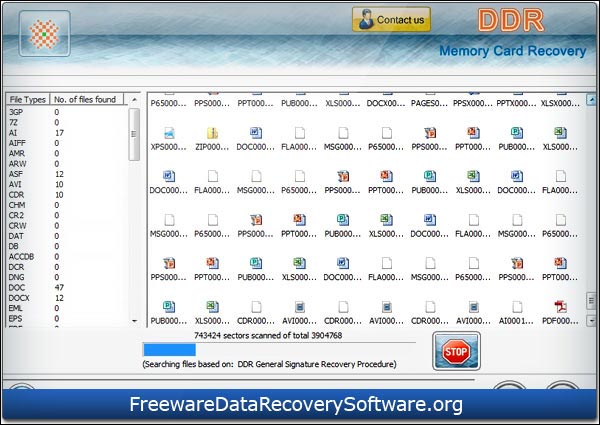Select the FLA000 file directly below ZIP000
This screenshot has width=600, height=425.
click(x=212, y=176)
